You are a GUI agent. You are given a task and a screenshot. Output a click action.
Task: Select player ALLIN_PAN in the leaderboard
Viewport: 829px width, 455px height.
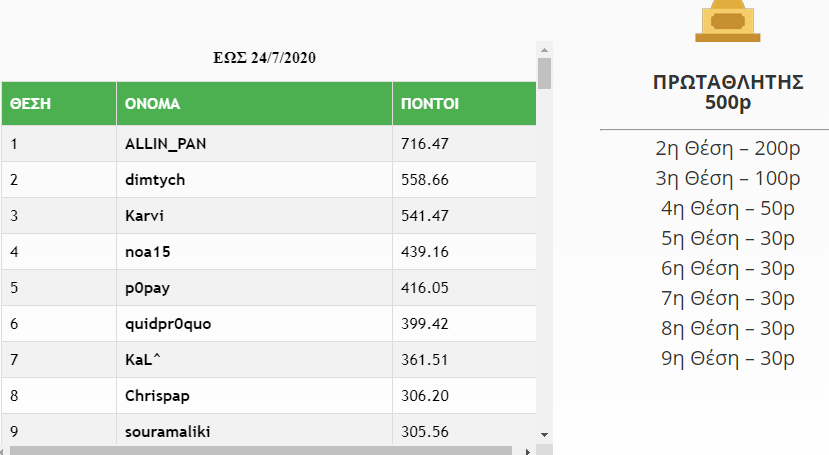[x=166, y=144]
